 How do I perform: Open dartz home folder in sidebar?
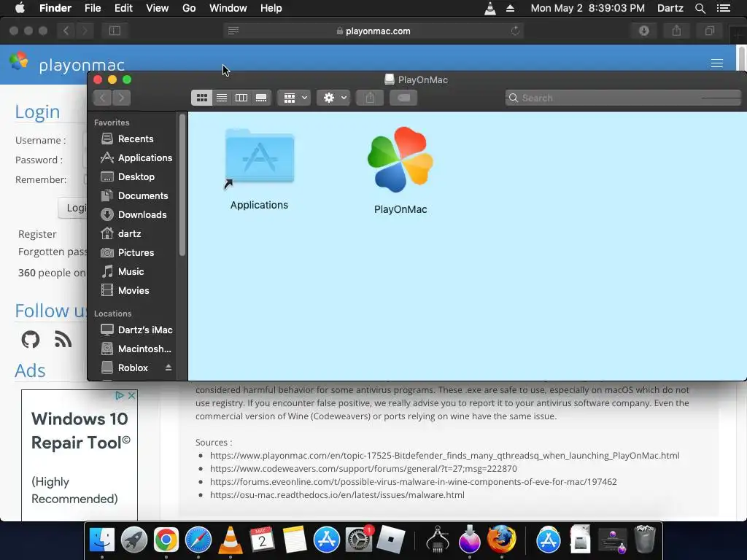tap(121, 233)
